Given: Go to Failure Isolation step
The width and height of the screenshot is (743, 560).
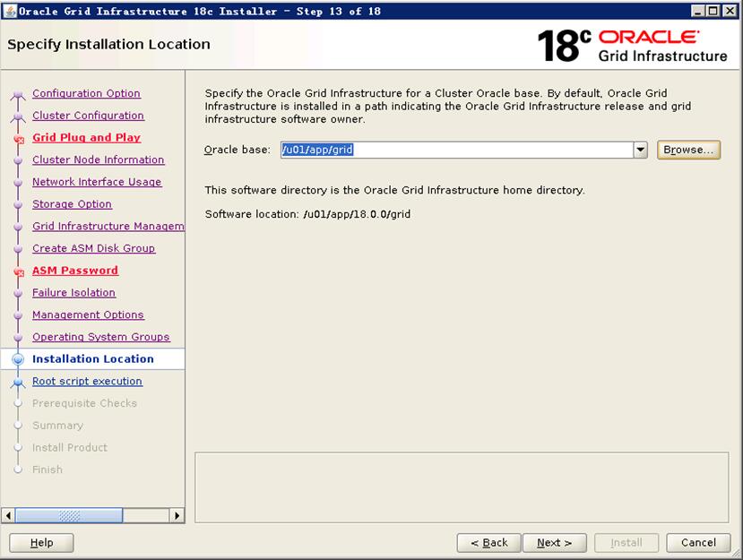Looking at the screenshot, I should pos(73,293).
